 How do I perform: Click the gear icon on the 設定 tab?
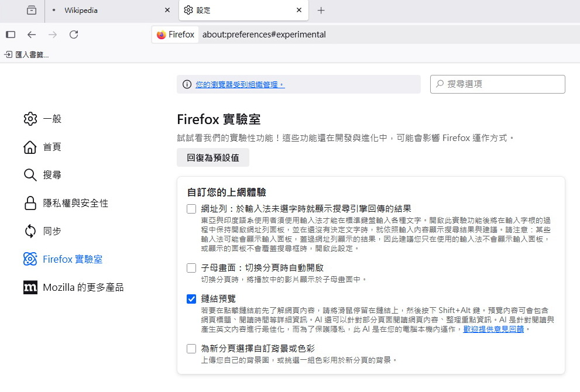(x=188, y=11)
